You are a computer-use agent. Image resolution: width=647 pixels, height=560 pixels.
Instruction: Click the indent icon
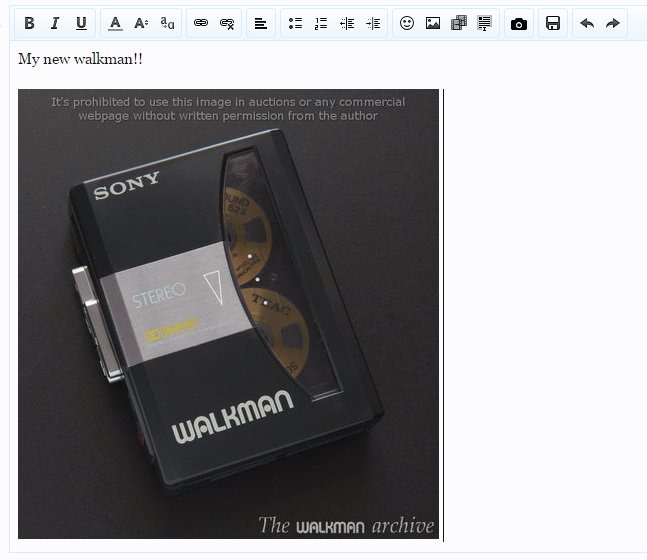click(373, 23)
